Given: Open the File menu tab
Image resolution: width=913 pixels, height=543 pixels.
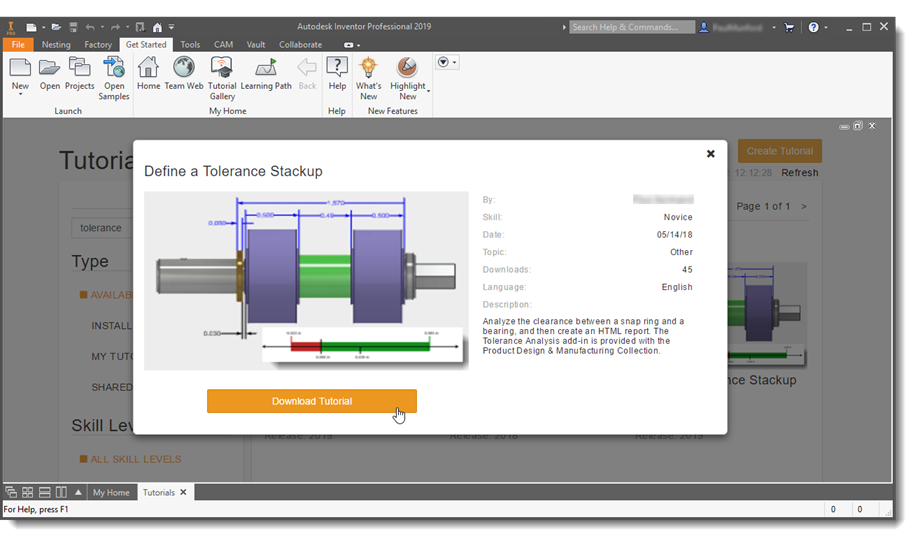Looking at the screenshot, I should click(18, 45).
